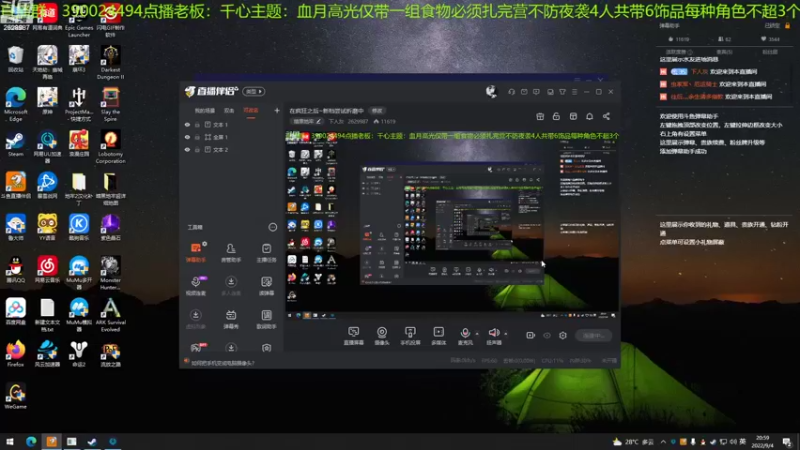Lock the 文本 2 source layer

197,149
